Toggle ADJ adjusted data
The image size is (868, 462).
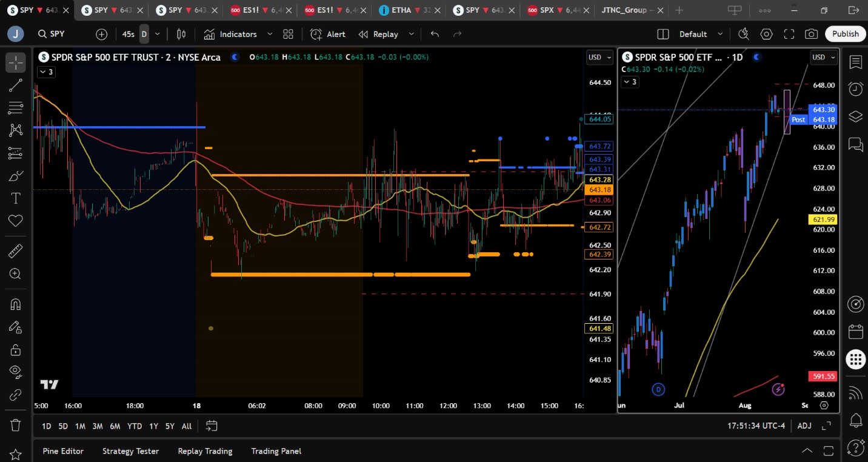[804, 426]
